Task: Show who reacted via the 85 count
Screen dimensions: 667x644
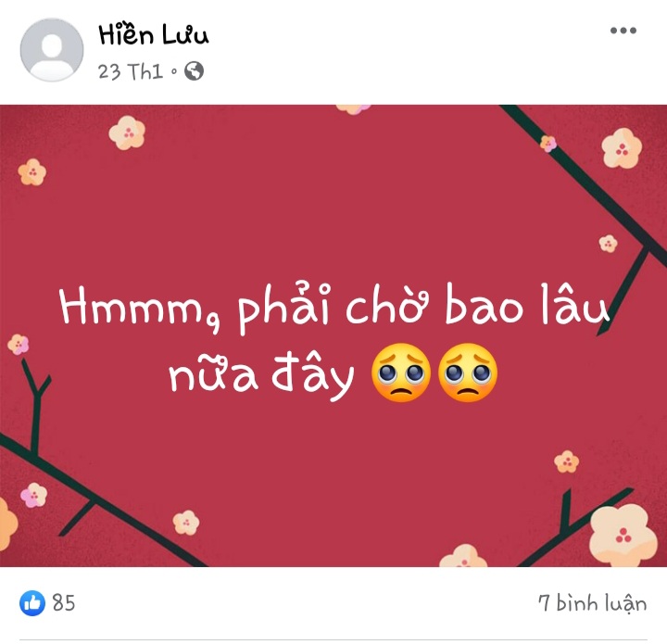Action: click(x=64, y=602)
